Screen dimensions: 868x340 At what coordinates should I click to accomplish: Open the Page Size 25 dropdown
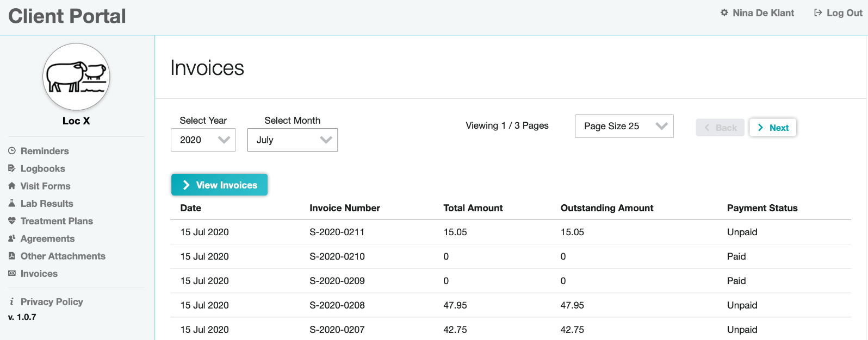[x=624, y=126]
